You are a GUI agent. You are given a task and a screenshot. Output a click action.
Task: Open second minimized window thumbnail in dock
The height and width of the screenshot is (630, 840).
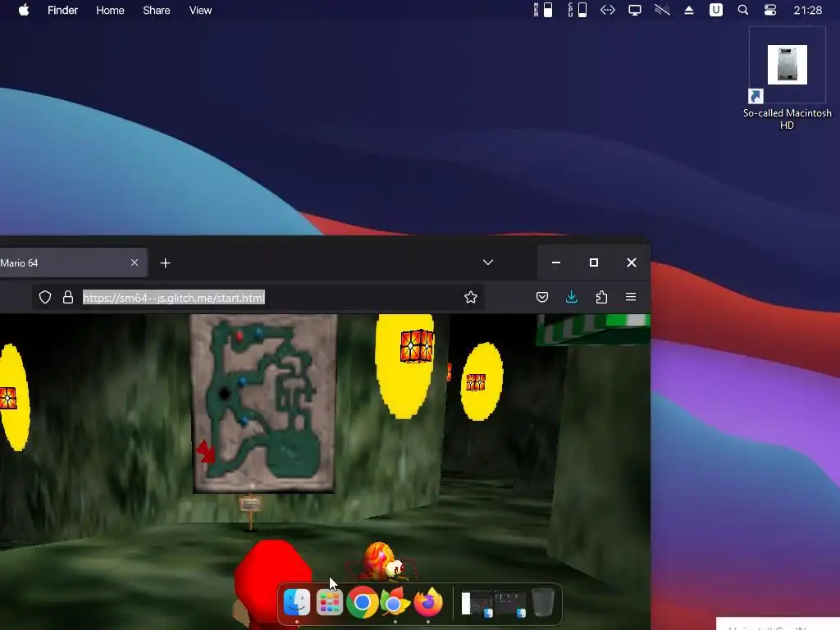(510, 605)
